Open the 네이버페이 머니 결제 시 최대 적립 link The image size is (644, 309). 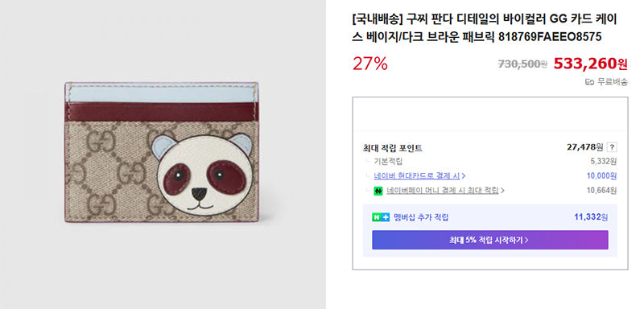tap(442, 191)
